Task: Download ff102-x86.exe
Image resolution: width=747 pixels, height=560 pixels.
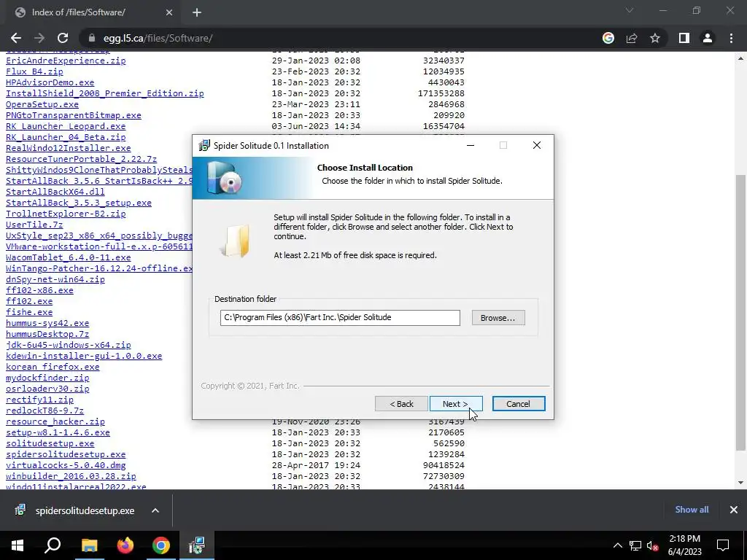Action: coord(39,290)
